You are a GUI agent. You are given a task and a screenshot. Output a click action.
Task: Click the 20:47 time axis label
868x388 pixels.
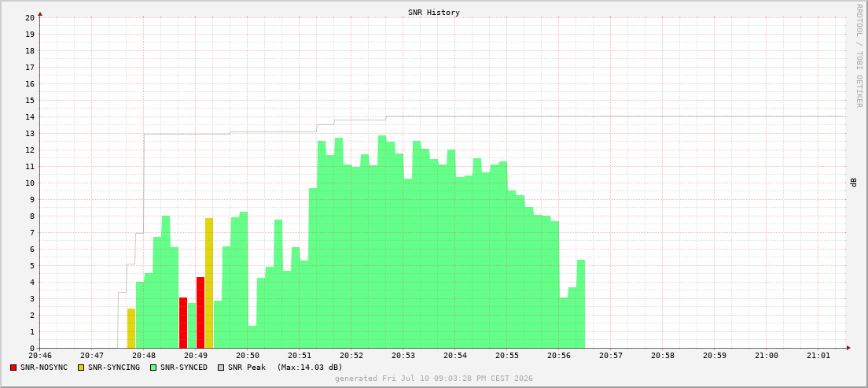(92, 355)
